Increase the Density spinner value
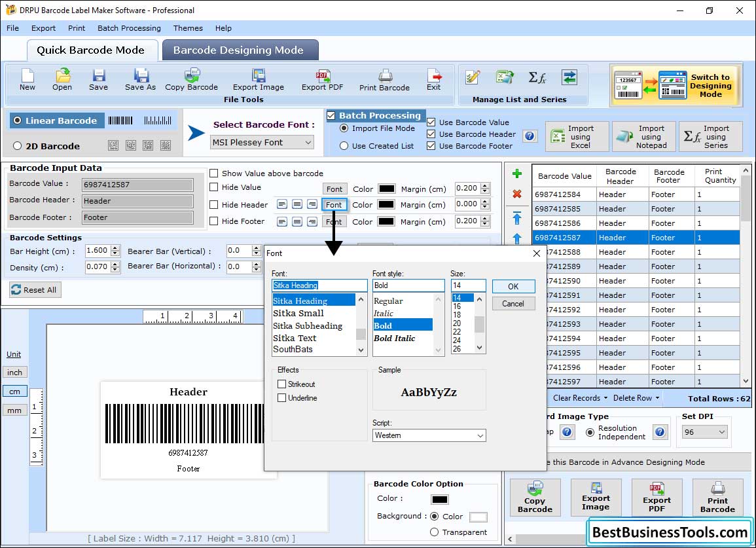The height and width of the screenshot is (548, 756). click(115, 264)
